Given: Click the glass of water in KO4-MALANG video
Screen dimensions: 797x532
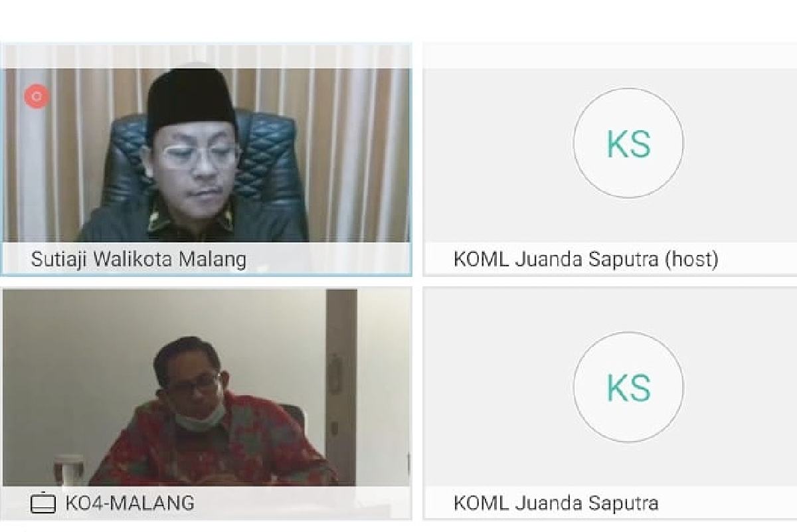Looking at the screenshot, I should click(68, 469).
